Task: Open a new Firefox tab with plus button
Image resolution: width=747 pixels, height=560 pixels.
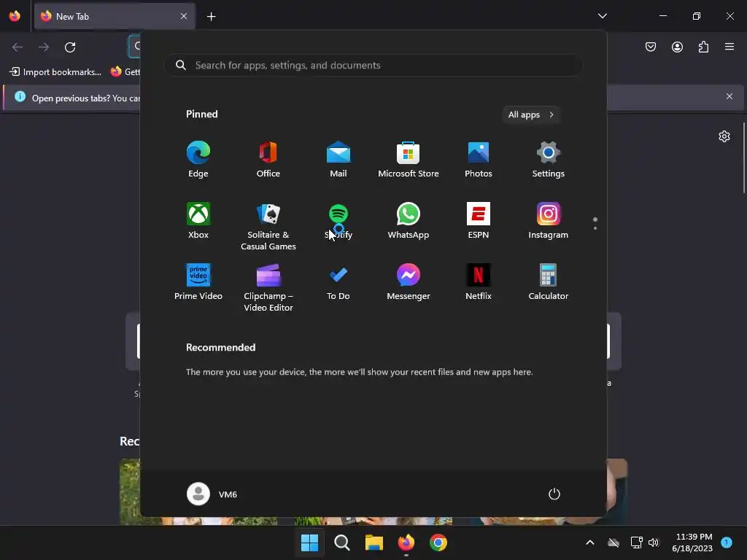Action: click(211, 17)
